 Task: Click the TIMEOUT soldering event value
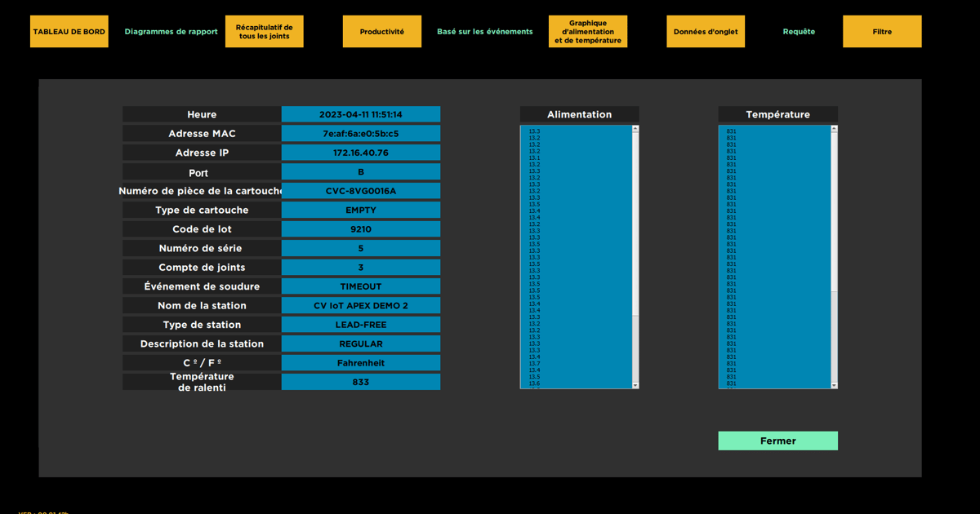pos(360,286)
